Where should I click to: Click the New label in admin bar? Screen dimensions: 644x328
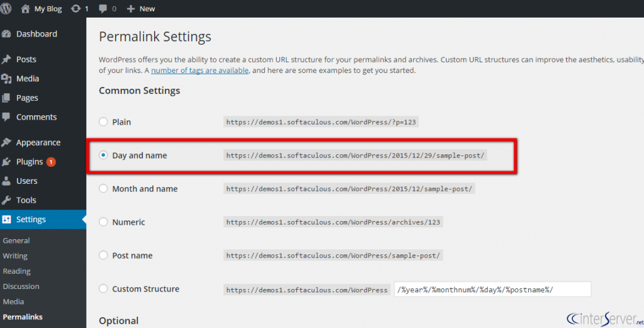pos(147,9)
